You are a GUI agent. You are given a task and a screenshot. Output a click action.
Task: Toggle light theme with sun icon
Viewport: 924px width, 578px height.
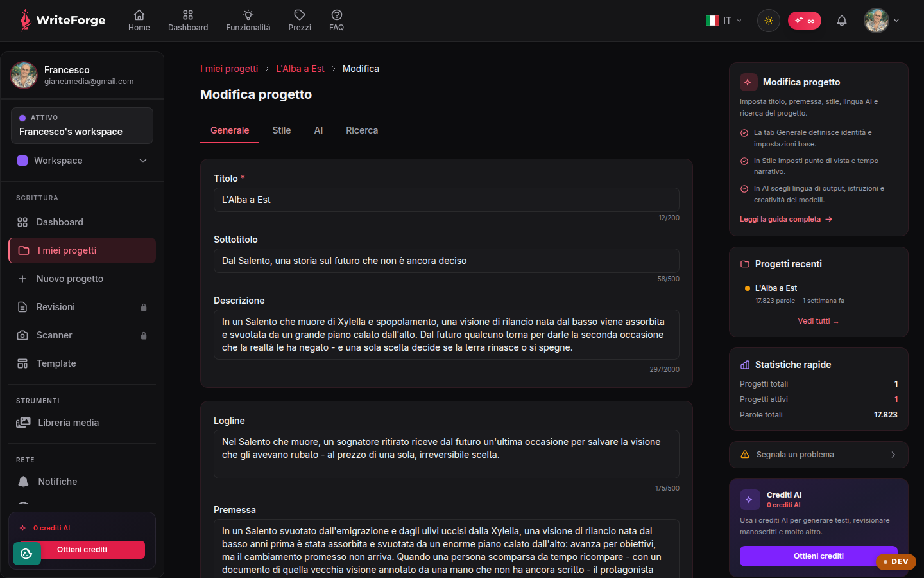(769, 21)
